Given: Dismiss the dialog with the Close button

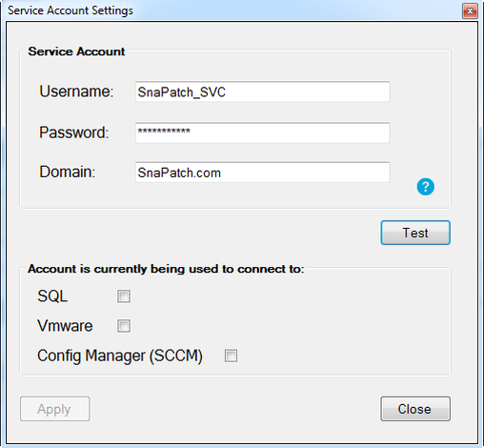Looking at the screenshot, I should (415, 409).
